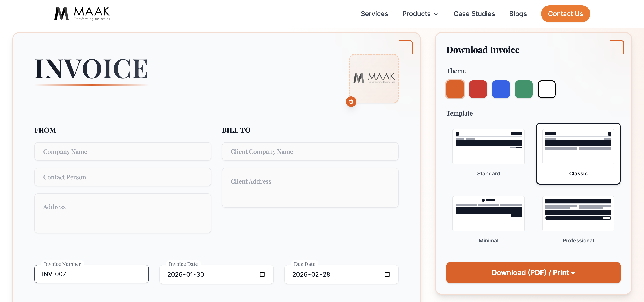Image resolution: width=644 pixels, height=302 pixels.
Task: Open the Invoice Date calendar picker
Action: click(x=262, y=274)
